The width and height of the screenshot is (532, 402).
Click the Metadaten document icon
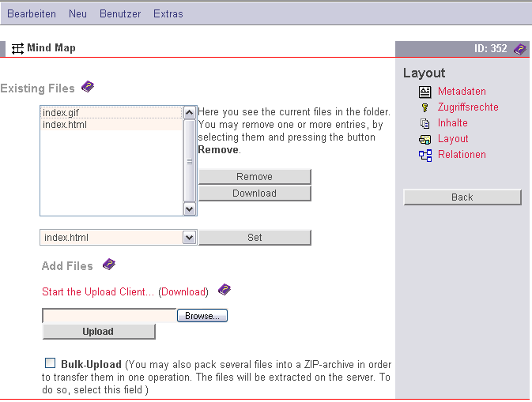coord(424,92)
